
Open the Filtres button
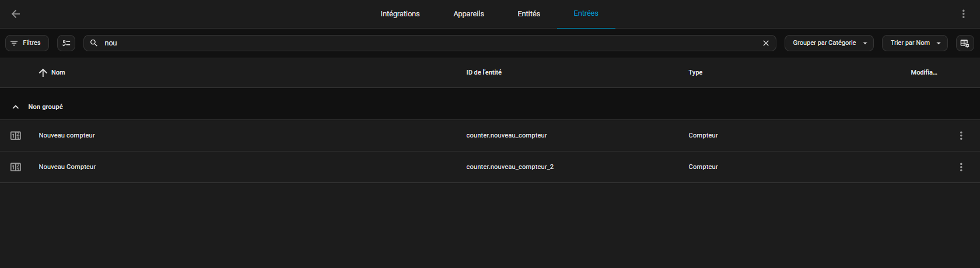click(x=27, y=43)
